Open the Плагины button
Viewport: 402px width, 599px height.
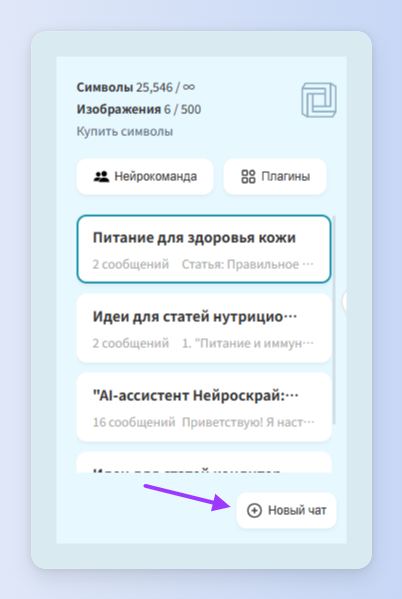(275, 176)
